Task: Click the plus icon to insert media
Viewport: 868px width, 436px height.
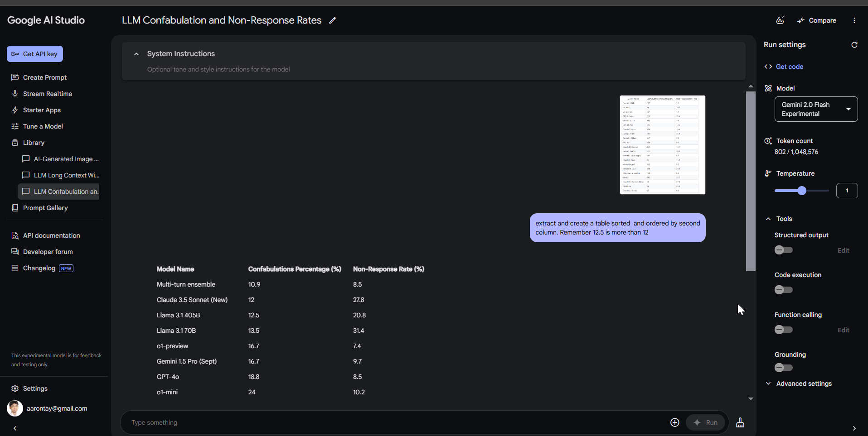Action: coord(675,422)
